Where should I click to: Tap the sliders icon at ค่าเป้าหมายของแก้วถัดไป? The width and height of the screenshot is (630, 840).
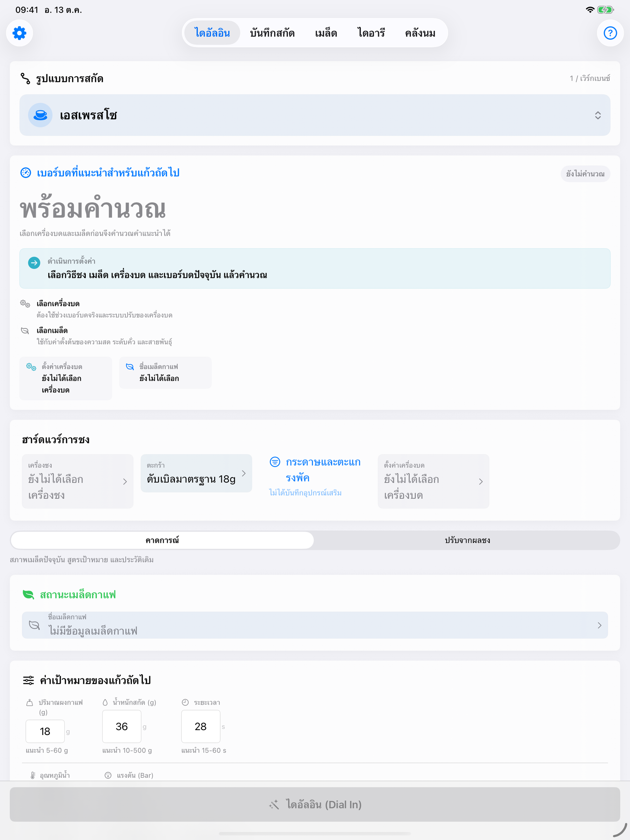[28, 680]
